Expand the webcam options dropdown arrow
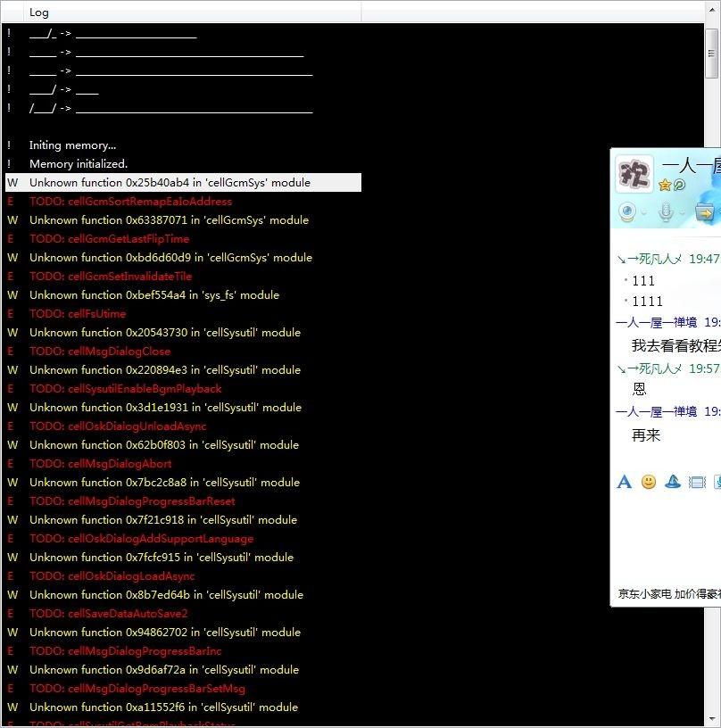The image size is (721, 728). pyautogui.click(x=644, y=213)
